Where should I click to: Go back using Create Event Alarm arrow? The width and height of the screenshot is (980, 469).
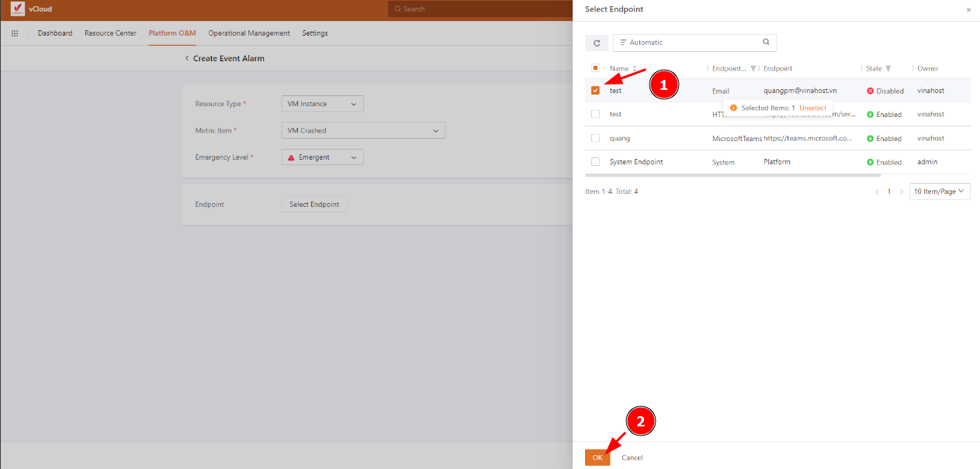[x=186, y=59]
